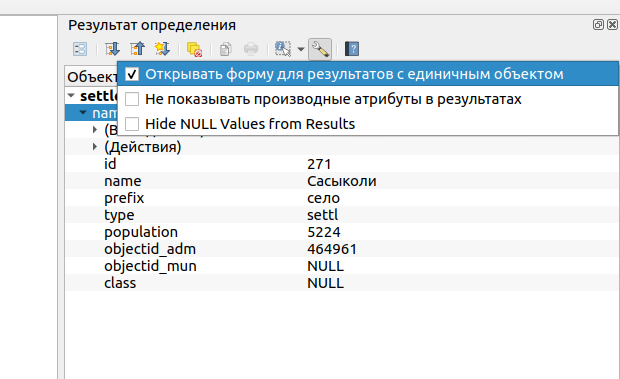Screen dimensions: 620x379
Task: Collapse the settl layer tree node
Action: [71, 95]
